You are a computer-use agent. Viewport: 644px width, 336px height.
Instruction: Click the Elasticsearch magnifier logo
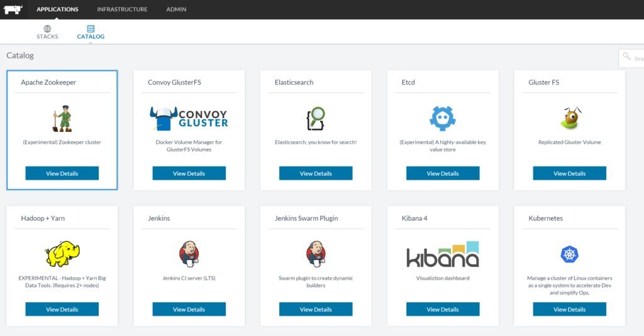click(x=316, y=119)
